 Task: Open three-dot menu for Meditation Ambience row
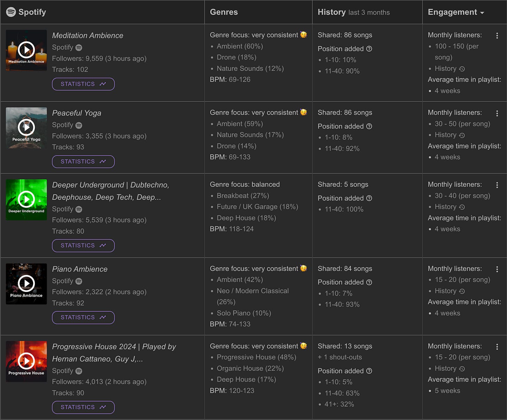pos(497,35)
